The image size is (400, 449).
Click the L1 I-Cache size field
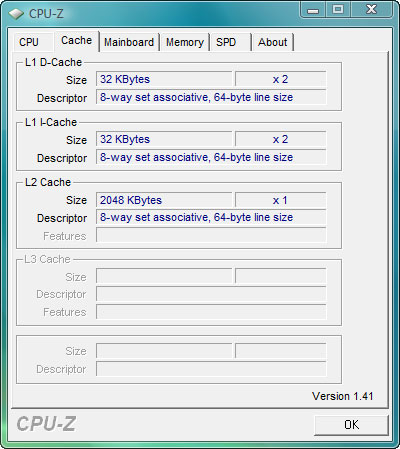164,139
